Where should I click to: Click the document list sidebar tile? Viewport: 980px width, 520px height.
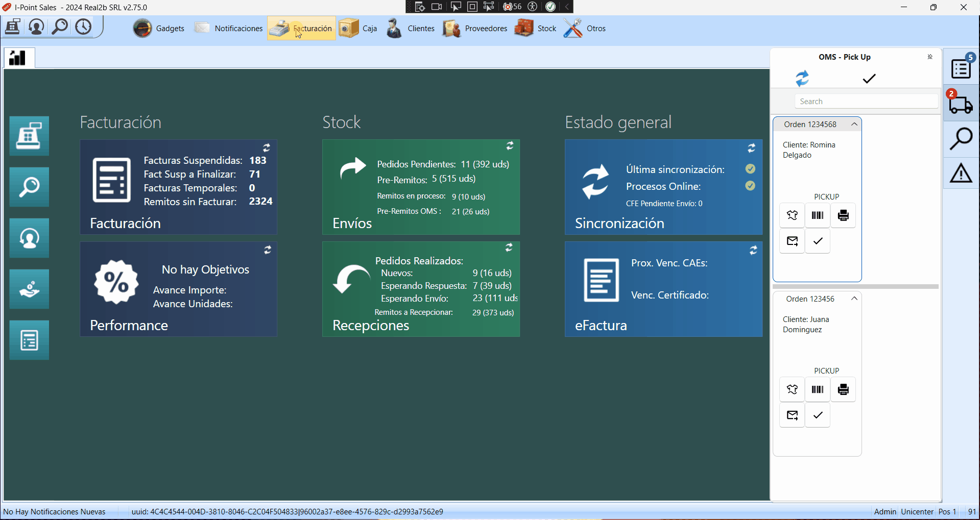(x=29, y=340)
